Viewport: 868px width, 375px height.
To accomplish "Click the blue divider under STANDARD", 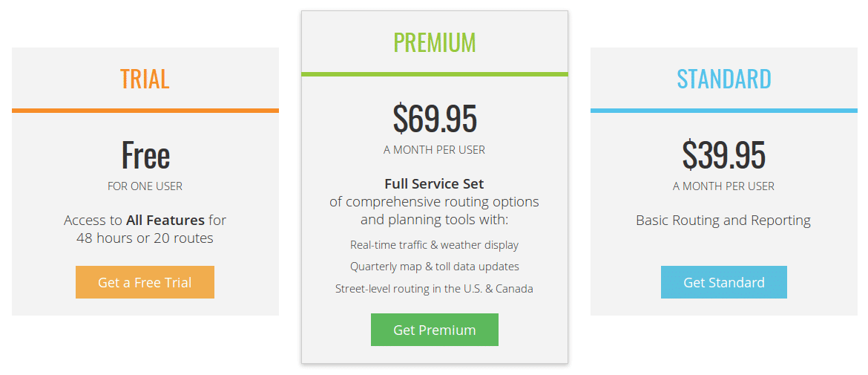I will tap(723, 111).
